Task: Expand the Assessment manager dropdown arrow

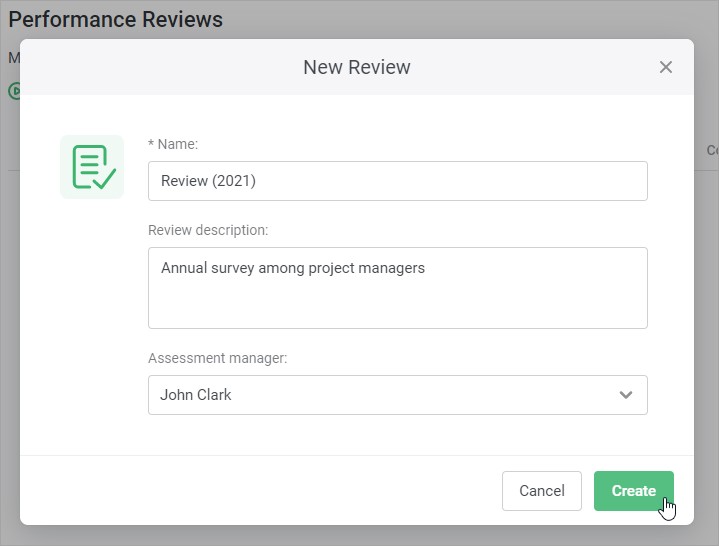Action: point(626,395)
